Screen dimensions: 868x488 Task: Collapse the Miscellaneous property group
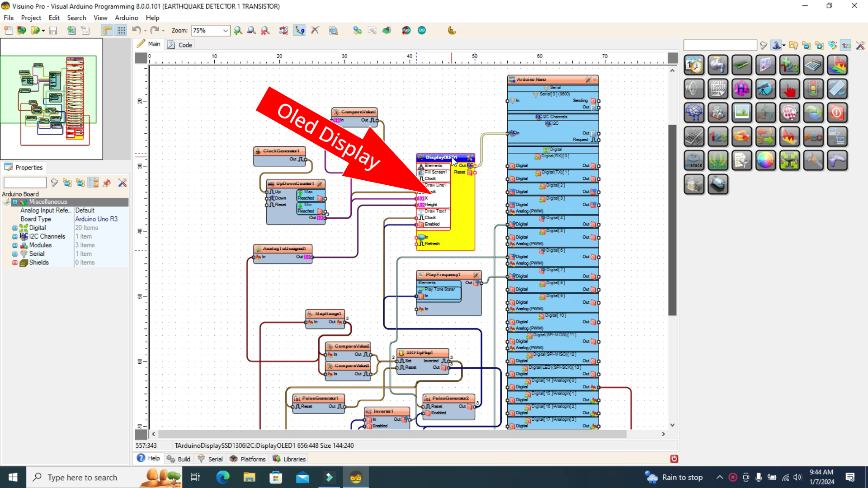point(14,202)
